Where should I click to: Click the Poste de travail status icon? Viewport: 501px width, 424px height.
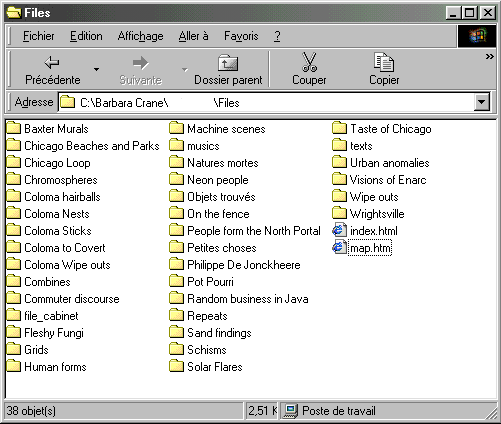point(290,411)
